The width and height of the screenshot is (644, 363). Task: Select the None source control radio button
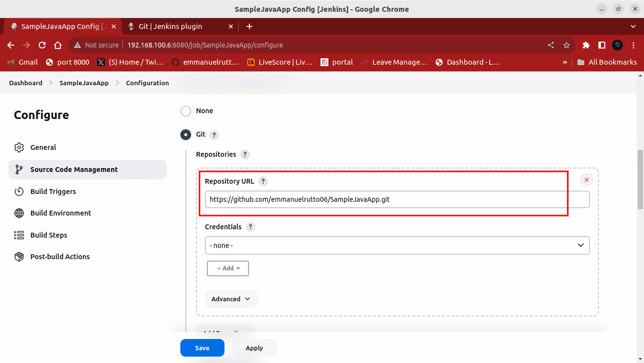[x=186, y=111]
